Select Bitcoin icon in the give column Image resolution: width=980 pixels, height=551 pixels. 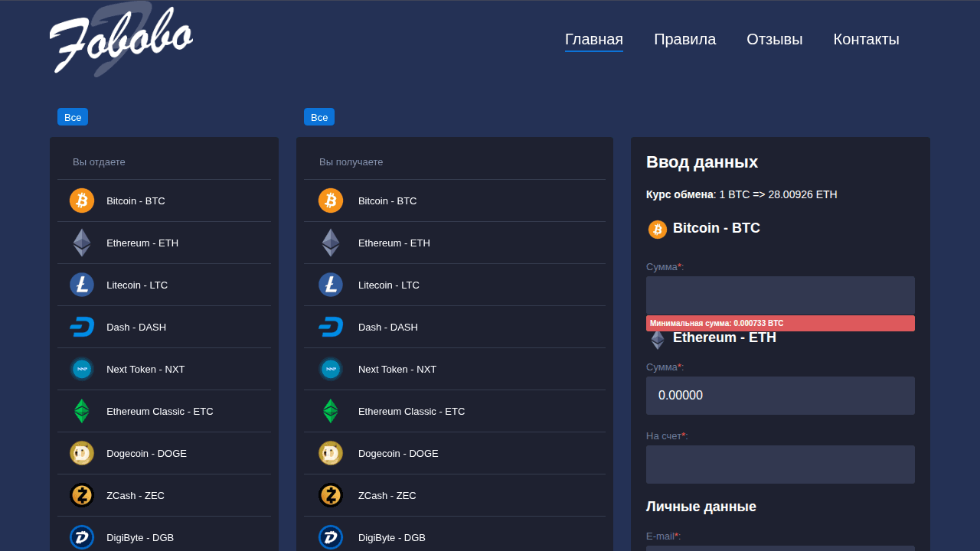click(82, 201)
